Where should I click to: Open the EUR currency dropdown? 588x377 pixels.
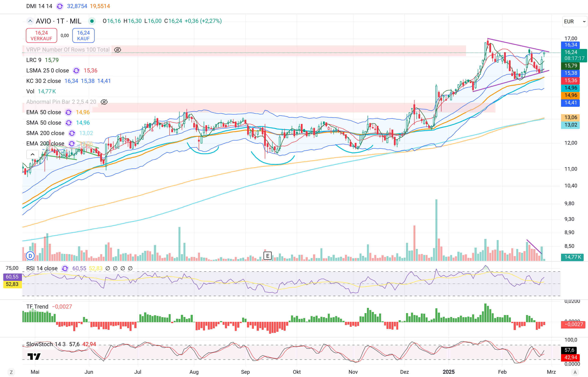point(574,22)
